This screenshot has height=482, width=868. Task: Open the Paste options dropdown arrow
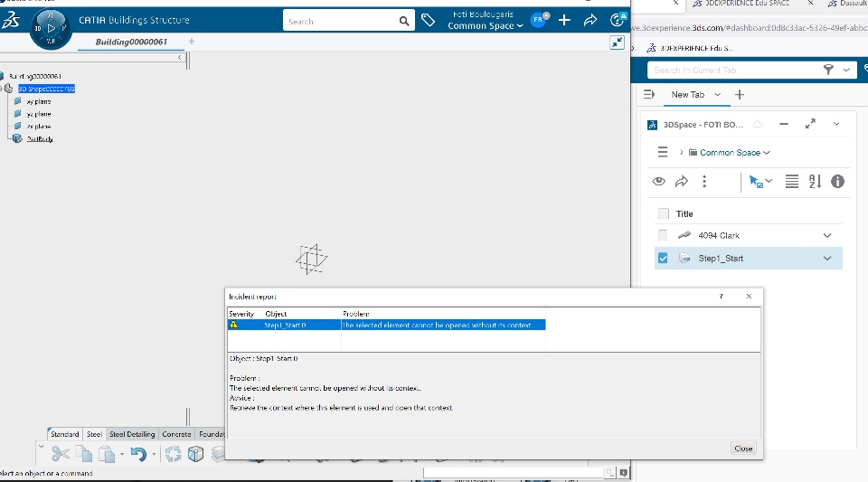coord(122,455)
